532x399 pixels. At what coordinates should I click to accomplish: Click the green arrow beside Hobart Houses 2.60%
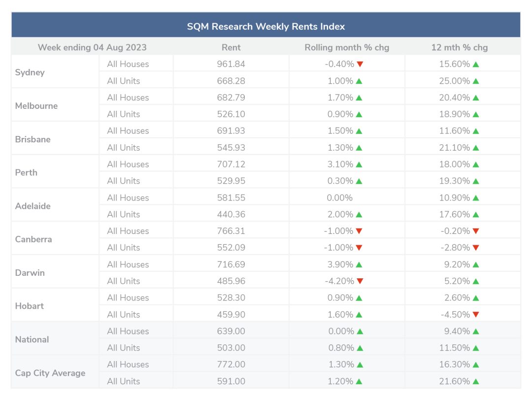pyautogui.click(x=476, y=298)
